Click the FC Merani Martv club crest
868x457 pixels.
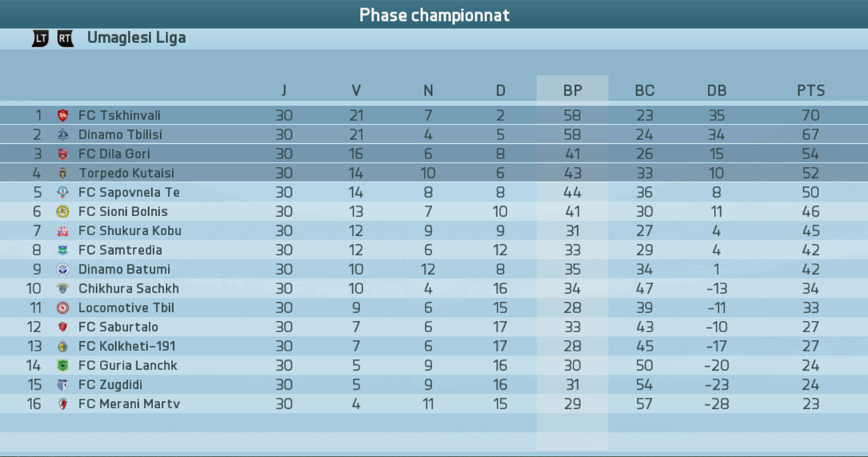point(63,404)
